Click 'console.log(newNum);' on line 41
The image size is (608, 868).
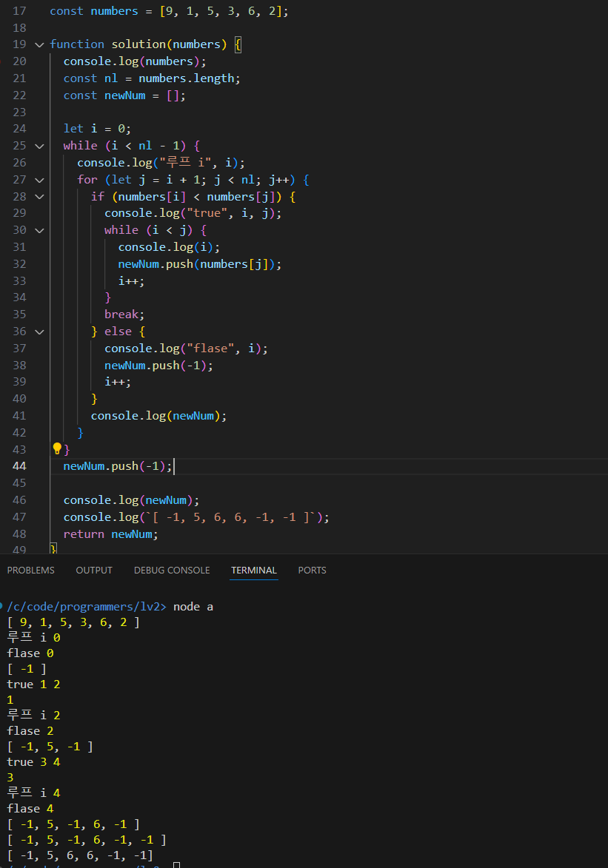pyautogui.click(x=159, y=416)
